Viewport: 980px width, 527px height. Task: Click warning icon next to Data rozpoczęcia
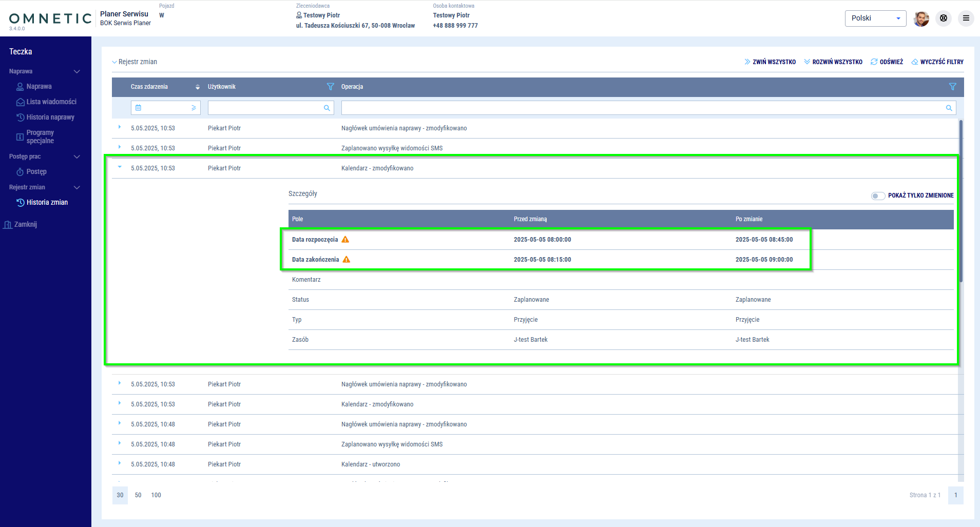point(345,240)
